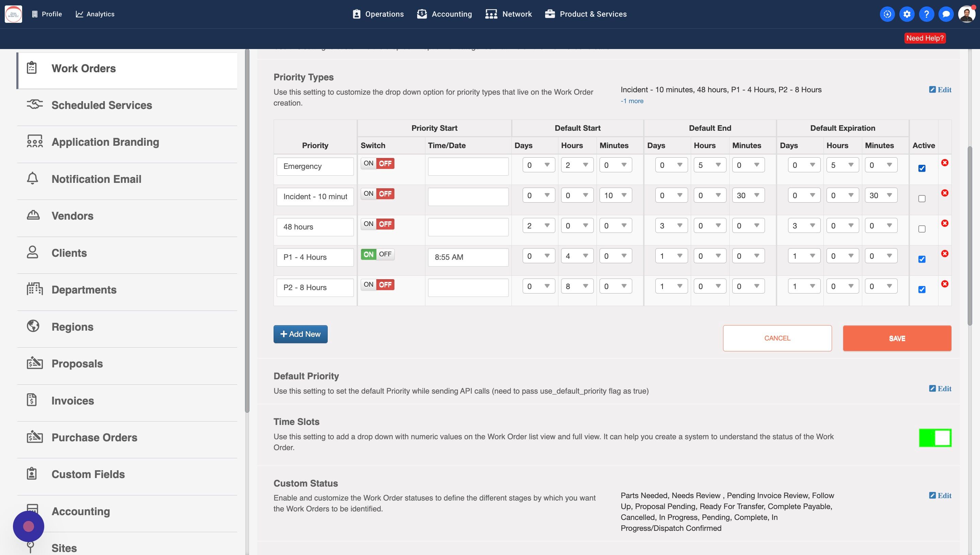The image size is (980, 555).
Task: Uncheck Active checkbox for Emergency priority
Action: coord(922,169)
